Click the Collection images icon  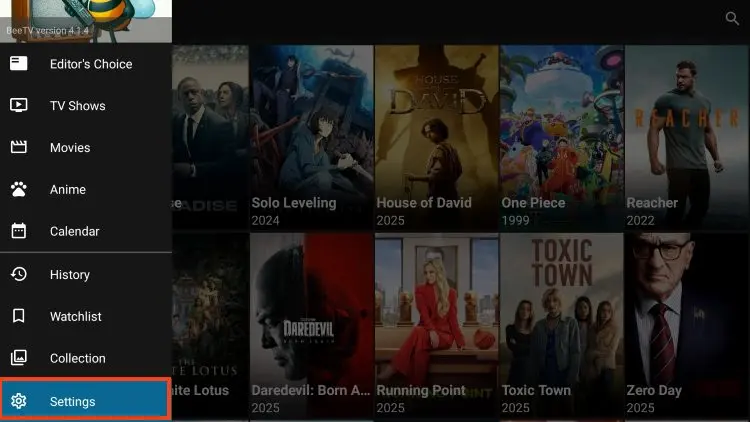click(19, 357)
